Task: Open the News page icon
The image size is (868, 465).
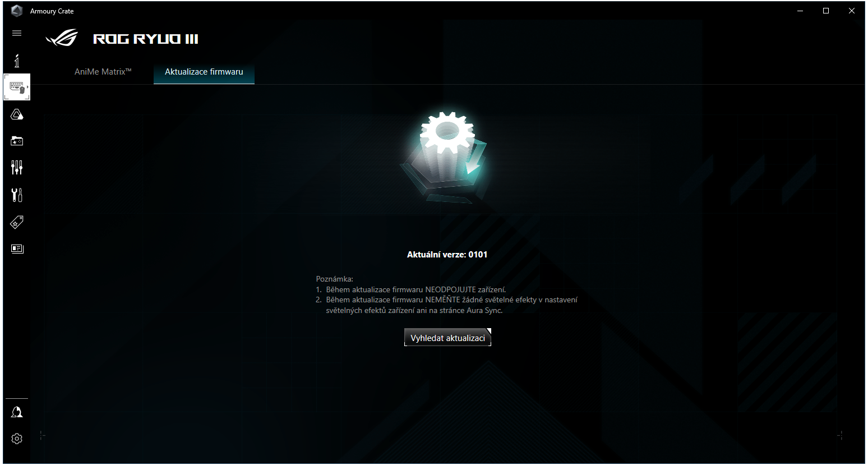Action: [17, 248]
